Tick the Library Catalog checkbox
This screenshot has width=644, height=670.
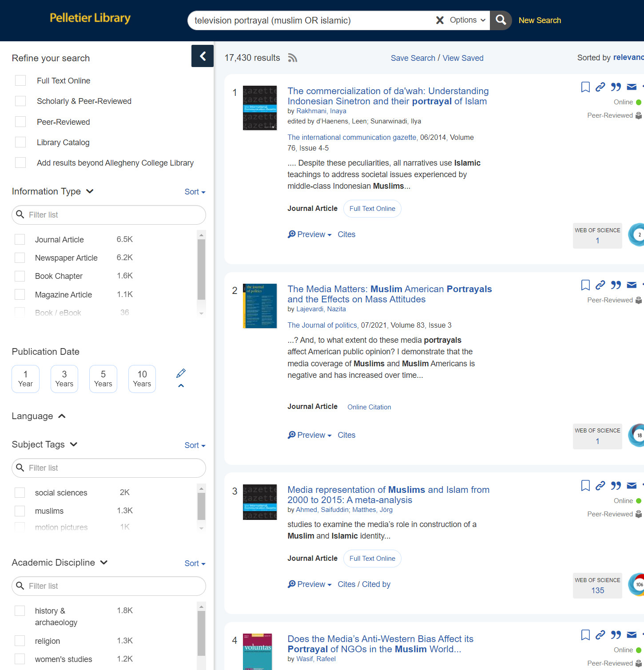(x=20, y=142)
